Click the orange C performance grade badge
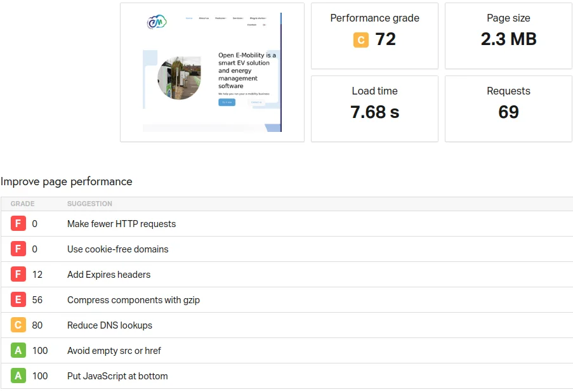 pos(360,40)
